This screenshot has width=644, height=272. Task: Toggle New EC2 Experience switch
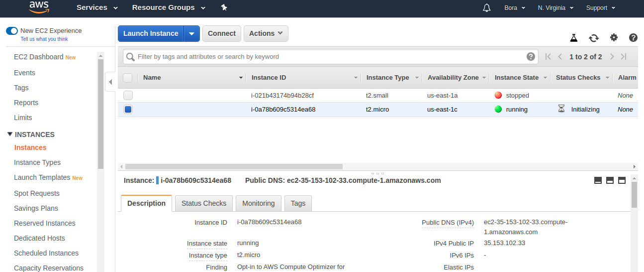tap(12, 31)
